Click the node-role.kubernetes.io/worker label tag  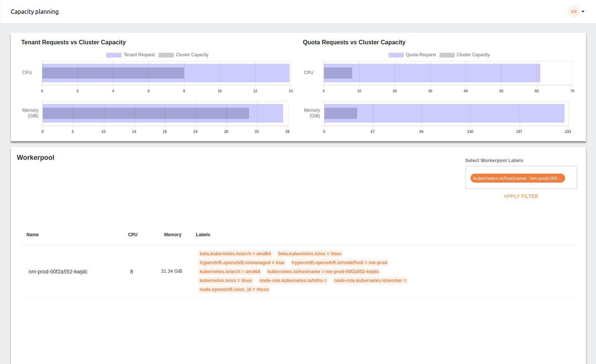point(370,281)
